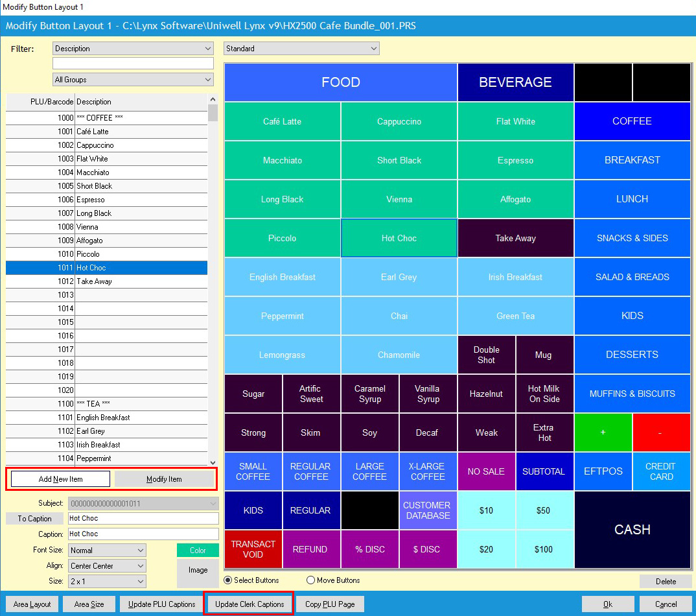
Task: Select the NO SALE layout button
Action: coord(486,471)
